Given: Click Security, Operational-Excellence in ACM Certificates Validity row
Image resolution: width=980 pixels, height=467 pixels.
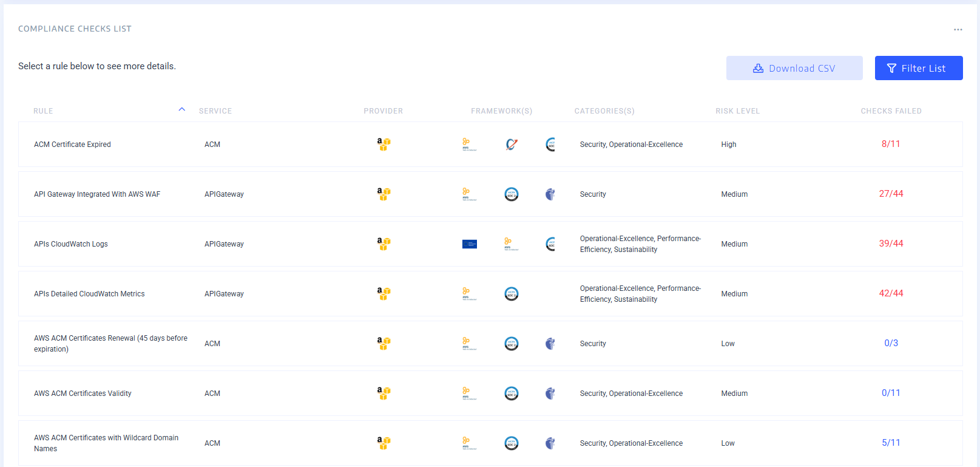Looking at the screenshot, I should tap(631, 394).
